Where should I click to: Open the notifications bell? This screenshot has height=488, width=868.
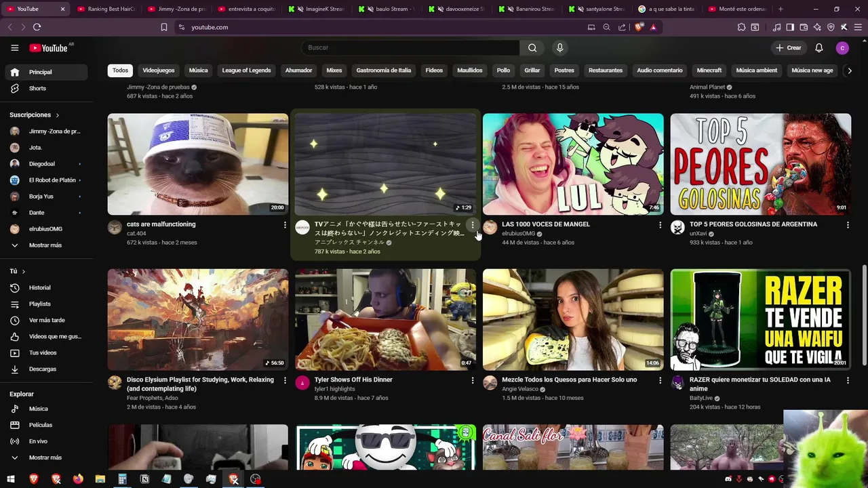pos(818,47)
